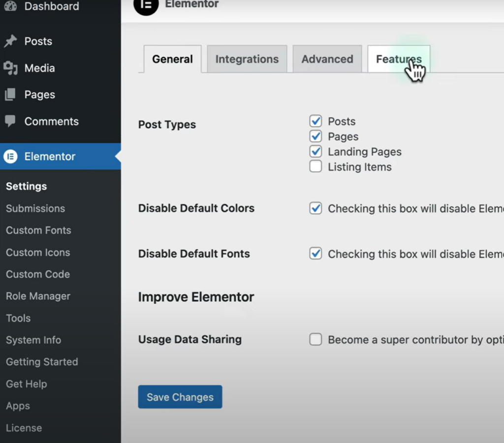Click the Usage Data Sharing label
Viewport: 504px width, 443px height.
189,340
